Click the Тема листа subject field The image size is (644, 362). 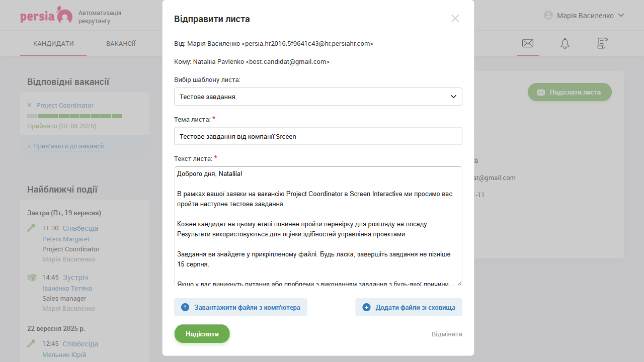[x=318, y=136]
